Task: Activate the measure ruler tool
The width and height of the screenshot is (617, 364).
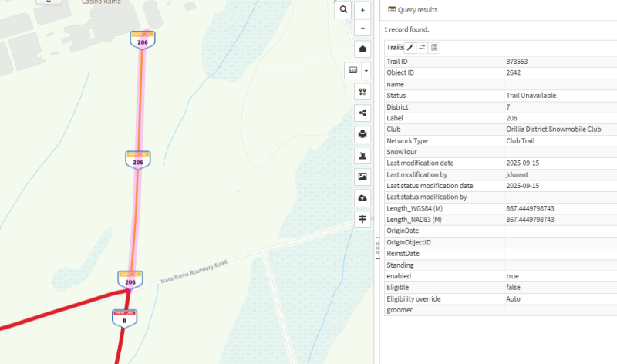Action: pos(353,70)
